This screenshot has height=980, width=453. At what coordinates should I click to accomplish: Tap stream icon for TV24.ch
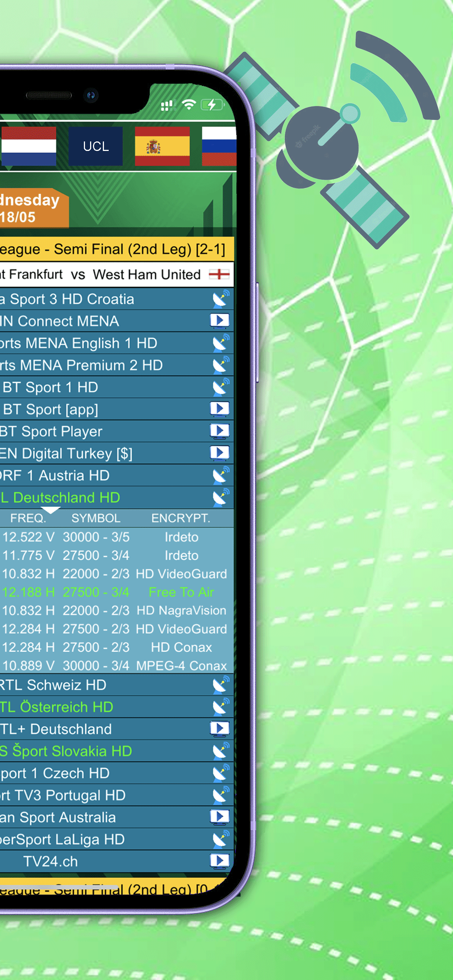tap(220, 861)
